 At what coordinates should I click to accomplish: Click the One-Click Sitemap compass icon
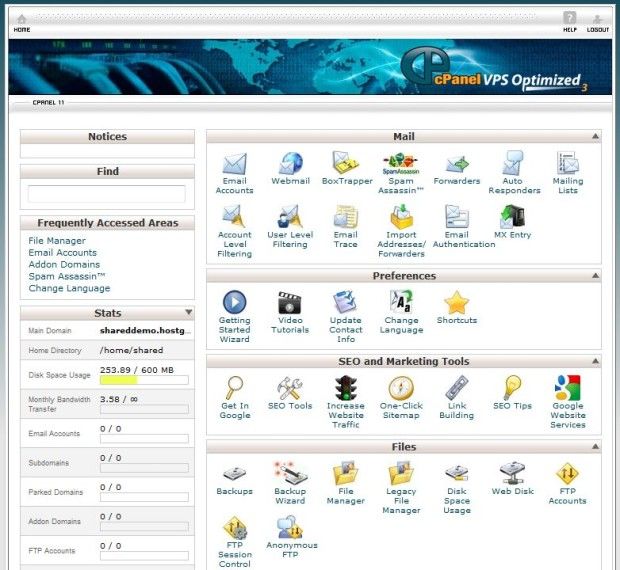pyautogui.click(x=401, y=388)
